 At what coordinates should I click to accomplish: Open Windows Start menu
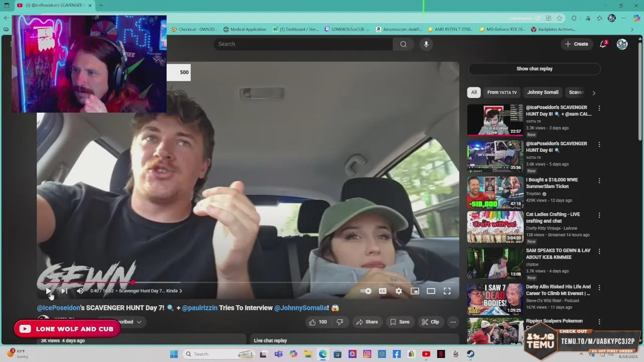[174, 354]
